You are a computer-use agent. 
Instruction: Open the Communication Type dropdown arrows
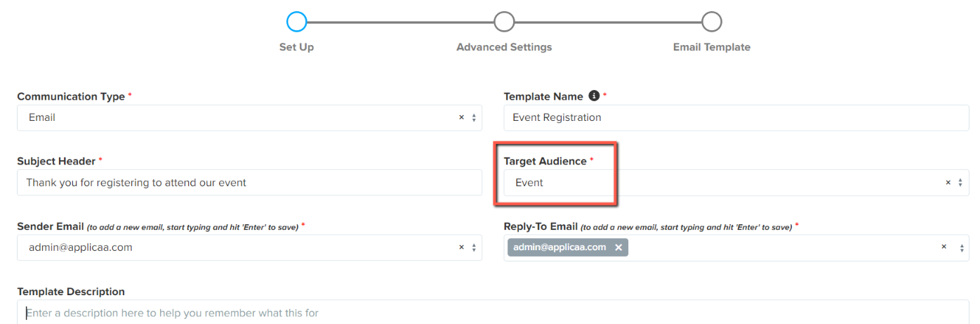pos(474,117)
